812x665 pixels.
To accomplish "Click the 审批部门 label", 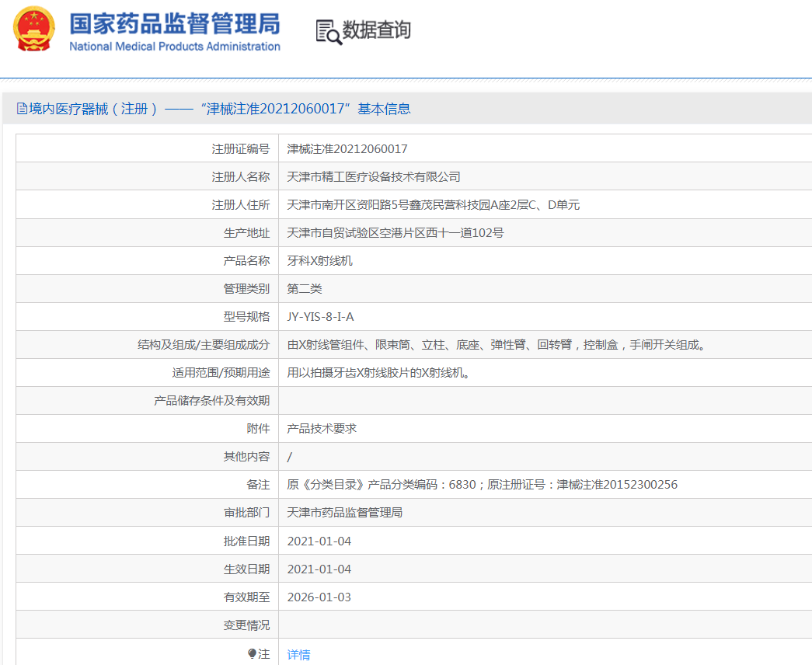I will pyautogui.click(x=246, y=513).
